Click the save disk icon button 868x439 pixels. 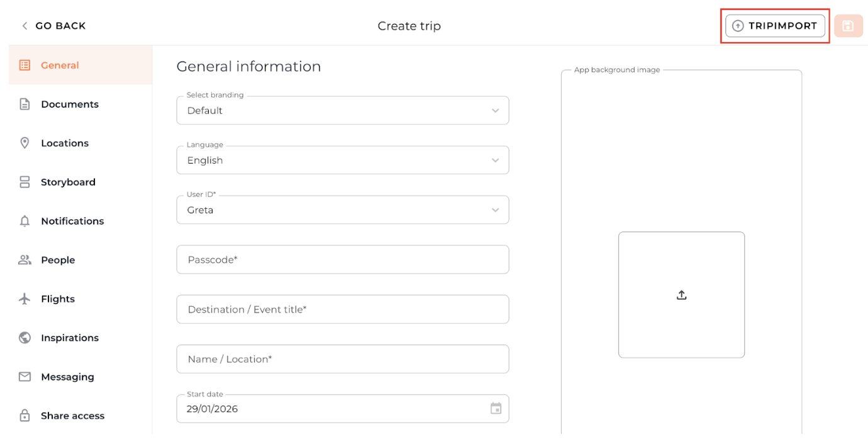coord(848,26)
